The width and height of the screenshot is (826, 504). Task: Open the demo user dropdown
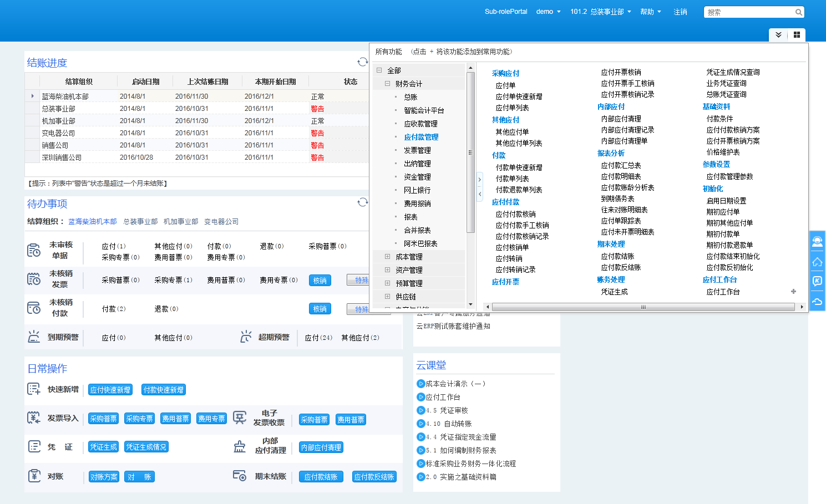pyautogui.click(x=548, y=12)
